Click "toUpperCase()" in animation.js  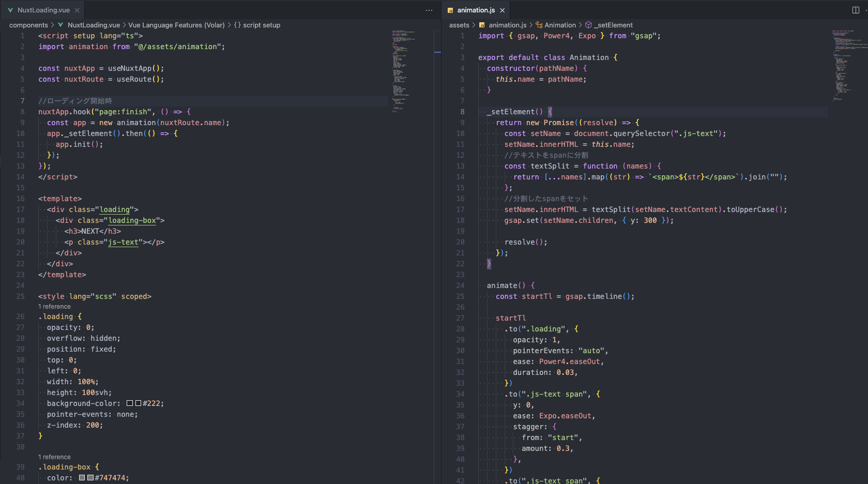click(755, 209)
